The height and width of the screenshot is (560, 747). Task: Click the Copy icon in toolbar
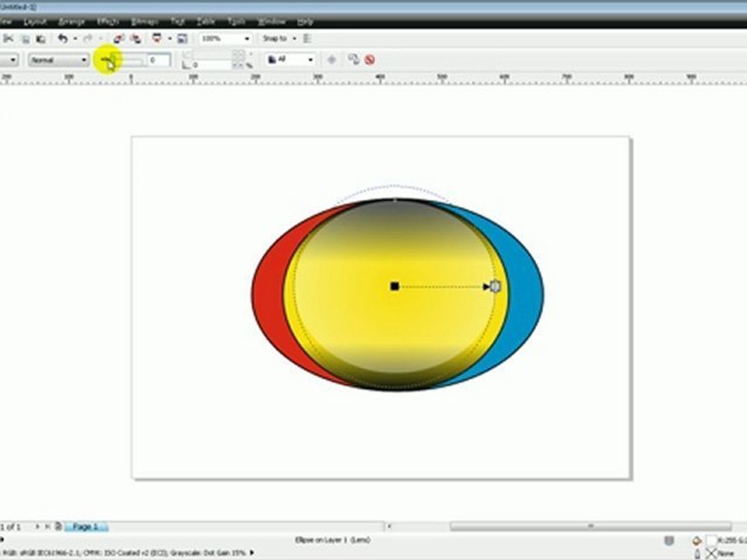(26, 39)
